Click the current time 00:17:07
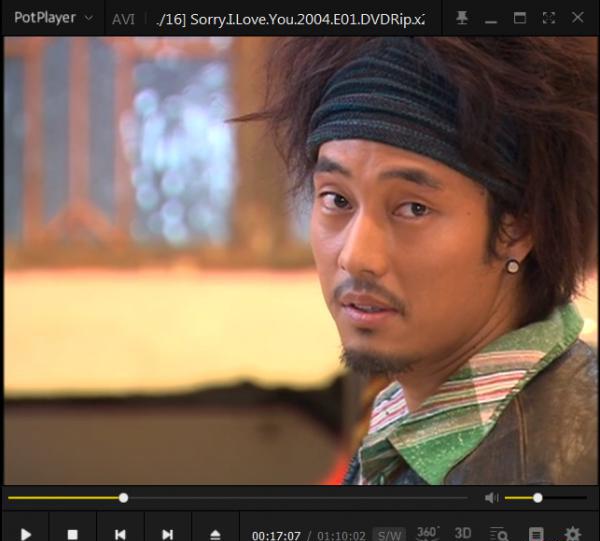Image resolution: width=600 pixels, height=541 pixels. (276, 535)
